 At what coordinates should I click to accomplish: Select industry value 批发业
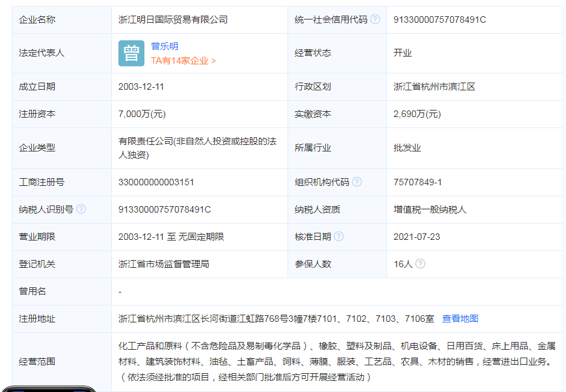click(x=407, y=148)
